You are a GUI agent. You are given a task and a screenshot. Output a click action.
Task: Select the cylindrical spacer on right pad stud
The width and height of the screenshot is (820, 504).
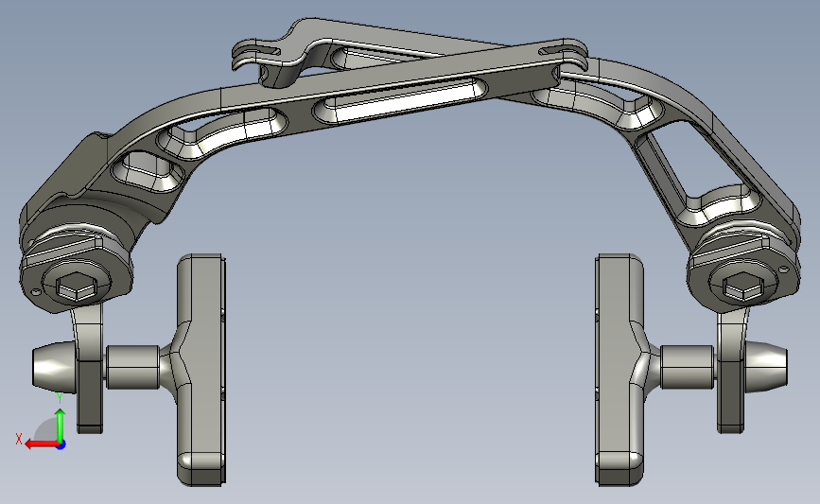point(688,367)
